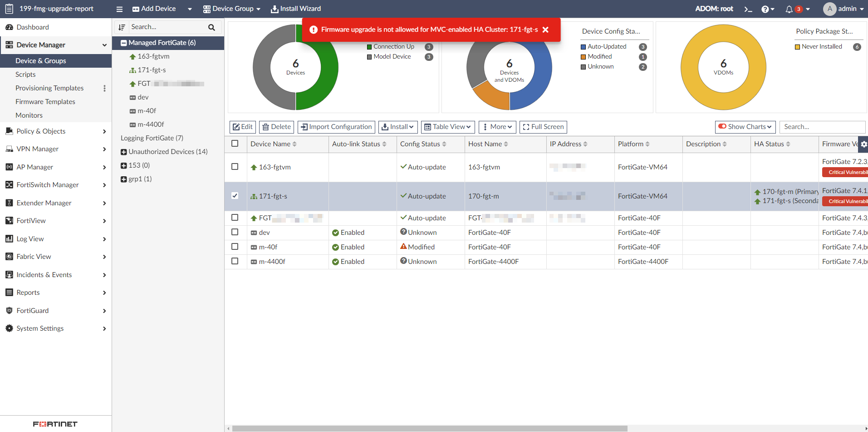
Task: Toggle the hamburger sidebar menu icon
Action: 119,9
